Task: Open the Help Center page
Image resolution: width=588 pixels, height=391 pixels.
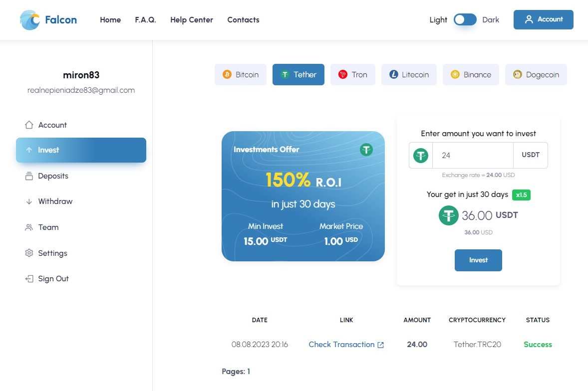Action: pyautogui.click(x=192, y=20)
